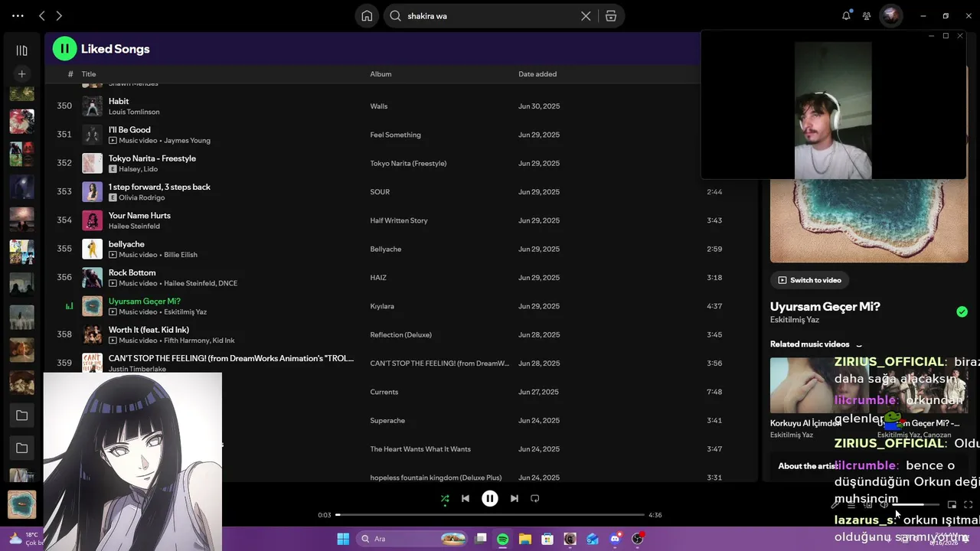Sort by the Album column header
980x551 pixels.
click(381, 74)
